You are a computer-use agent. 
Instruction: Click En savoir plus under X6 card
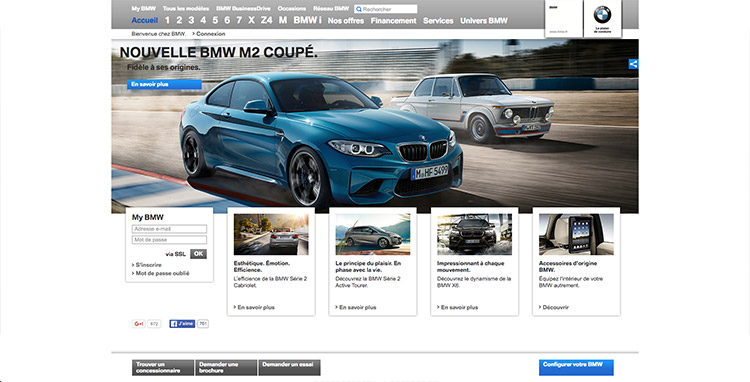click(x=458, y=307)
